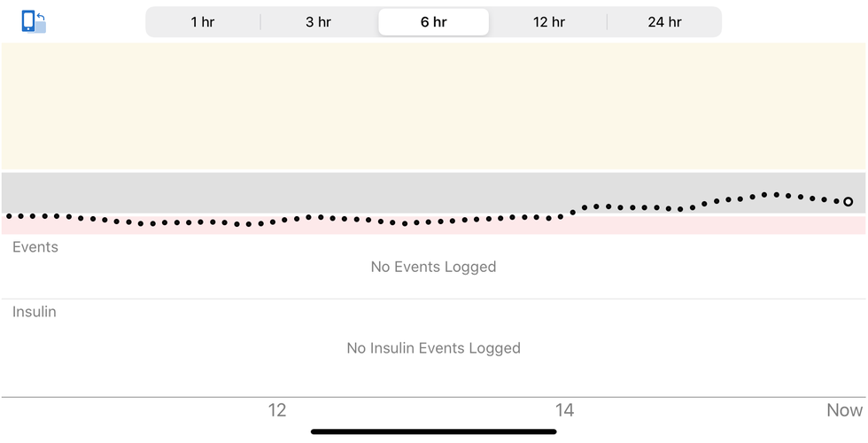Viewport: 868px width, 443px height.
Task: Tap the Now time axis label
Action: [x=844, y=410]
